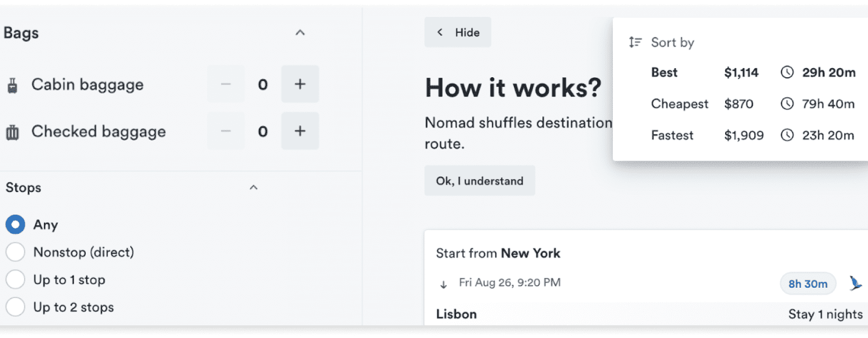Decrease cabin baggage count with minus
The image size is (868, 338).
pos(226,84)
